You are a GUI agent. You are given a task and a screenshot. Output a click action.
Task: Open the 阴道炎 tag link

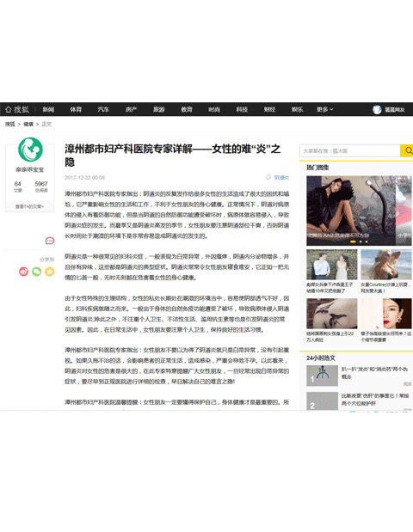pos(281,177)
